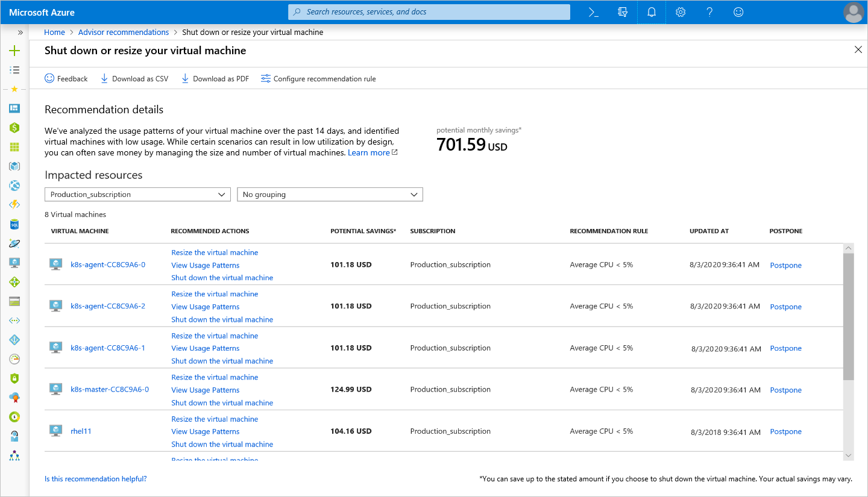
Task: Sort by POTENTIAL SAVINGS column header
Action: click(363, 231)
